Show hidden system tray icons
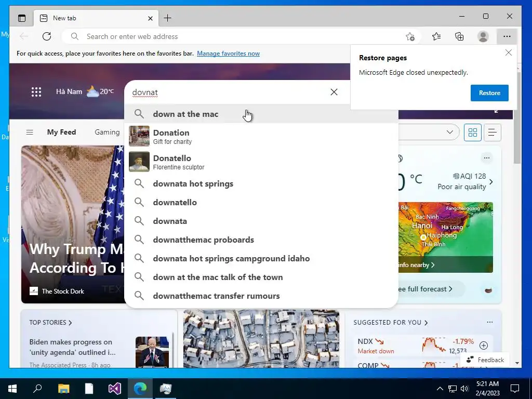 tap(440, 389)
